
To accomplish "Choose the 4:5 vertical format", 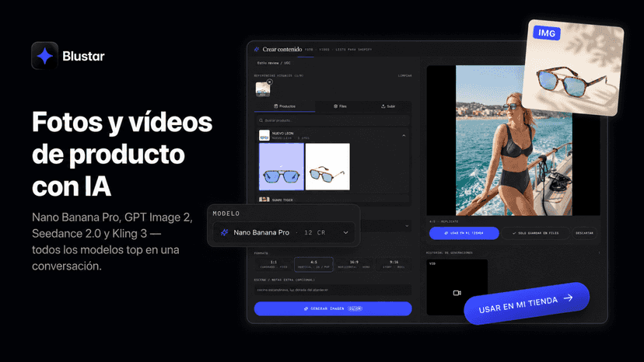I will [x=313, y=264].
